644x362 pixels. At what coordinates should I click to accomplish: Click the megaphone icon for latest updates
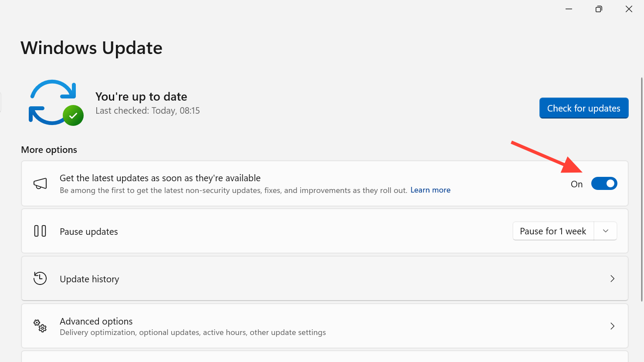tap(40, 183)
